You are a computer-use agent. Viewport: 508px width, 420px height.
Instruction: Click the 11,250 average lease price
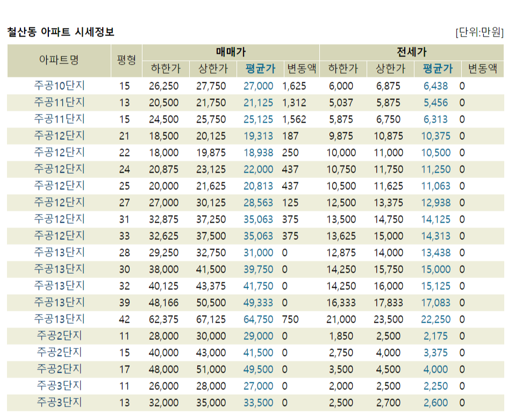click(x=436, y=169)
